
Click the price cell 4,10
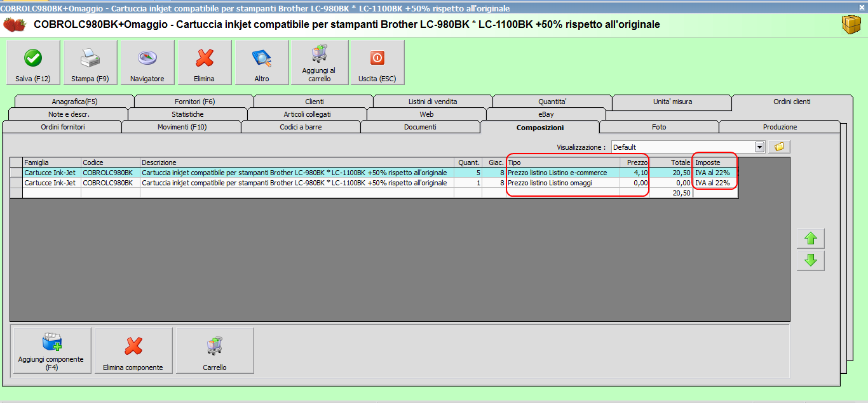635,172
